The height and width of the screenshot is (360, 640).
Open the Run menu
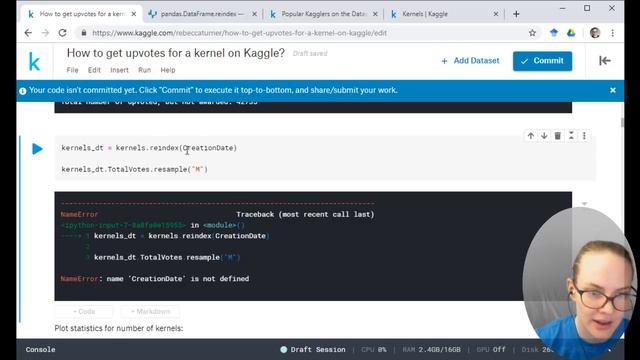coord(144,70)
